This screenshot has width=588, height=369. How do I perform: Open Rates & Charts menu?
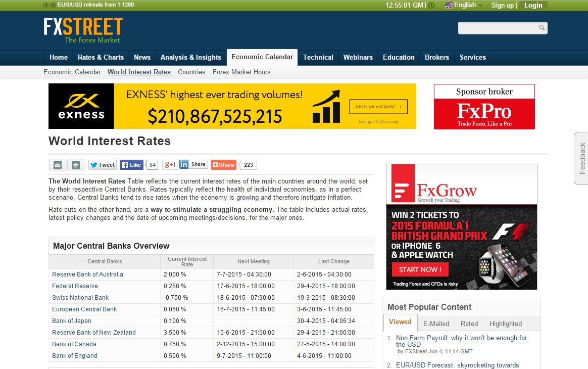101,58
